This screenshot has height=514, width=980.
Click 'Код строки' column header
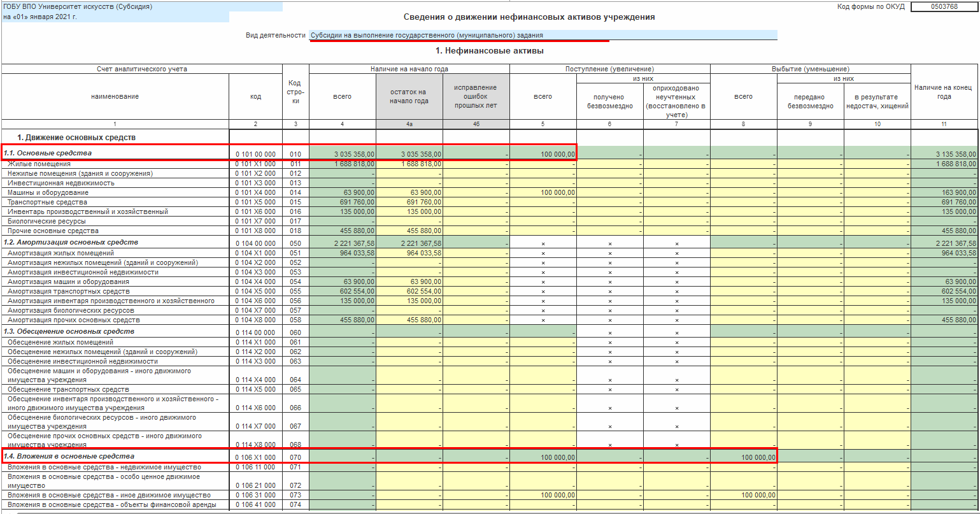pos(295,92)
